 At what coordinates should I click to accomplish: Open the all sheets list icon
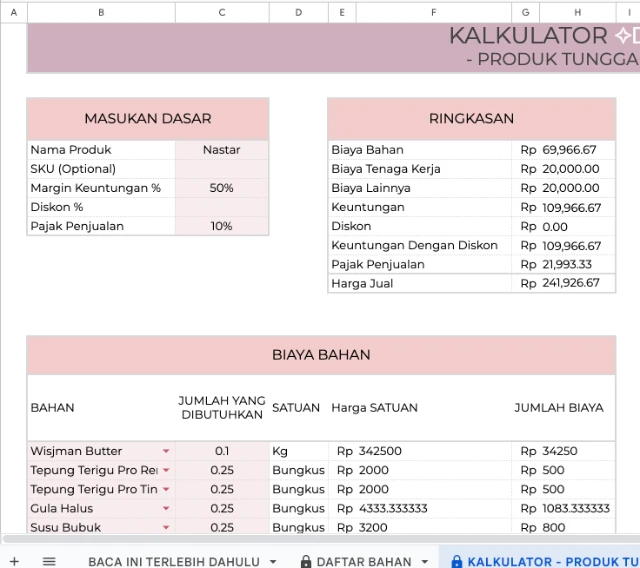pos(49,561)
